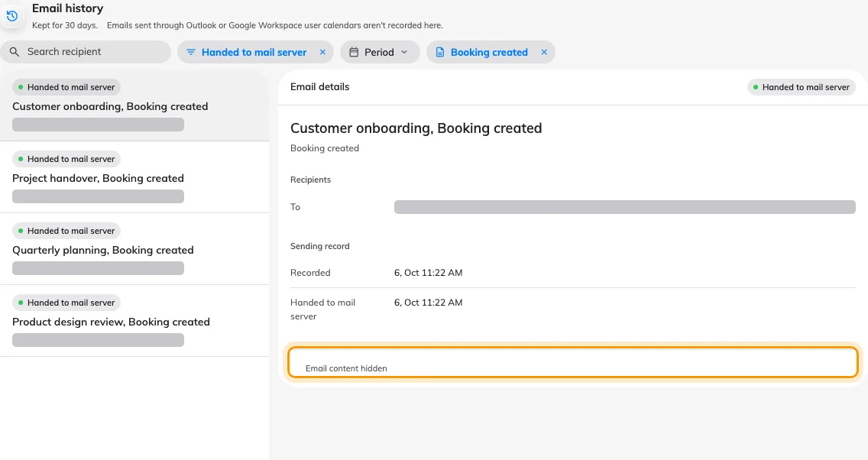Open Quarterly planning, Booking created email
868x460 pixels.
click(x=134, y=249)
